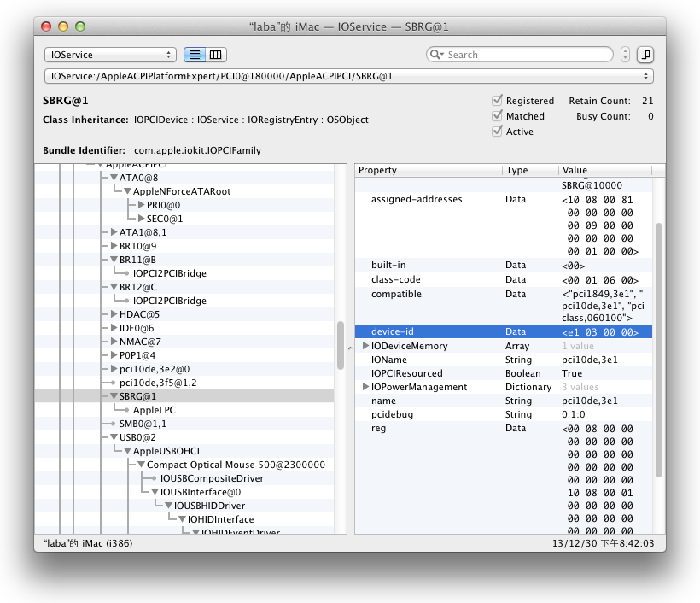
Task: Collapse the IOUSBHIDDriver node
Action: click(169, 506)
